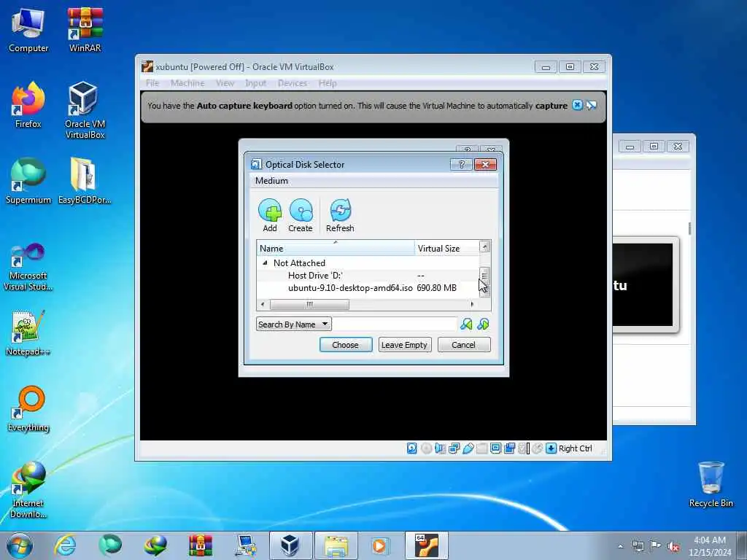Select the Computer desktop icon
The image size is (747, 560).
point(28,29)
